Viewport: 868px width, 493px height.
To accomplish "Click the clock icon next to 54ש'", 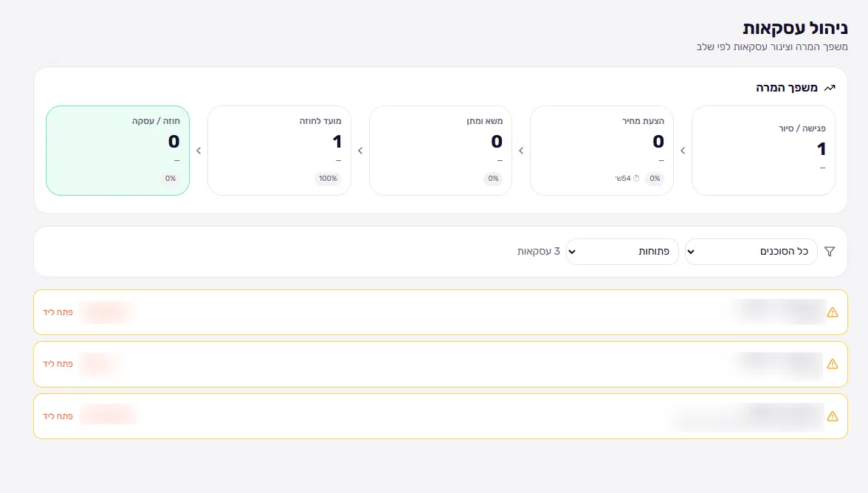I will click(636, 178).
